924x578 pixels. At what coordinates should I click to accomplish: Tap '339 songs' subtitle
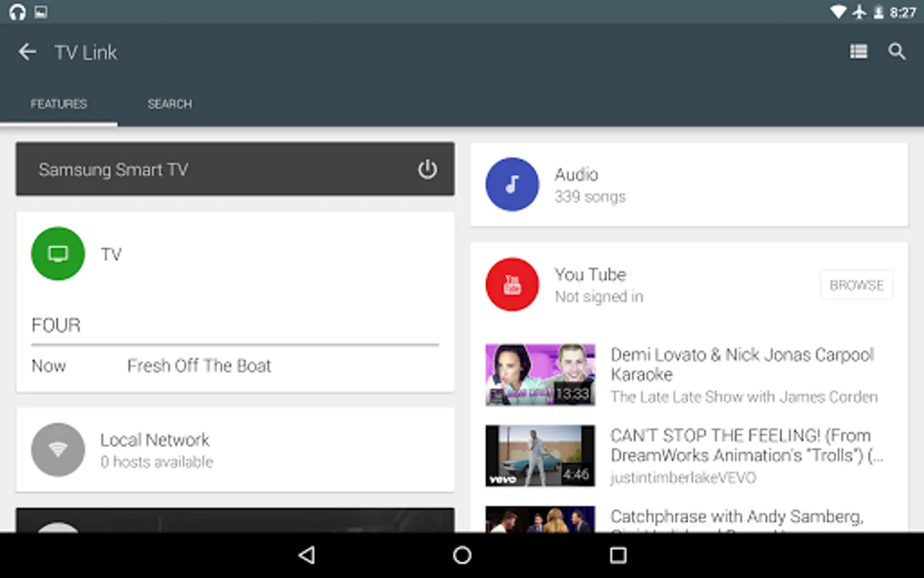click(x=590, y=197)
